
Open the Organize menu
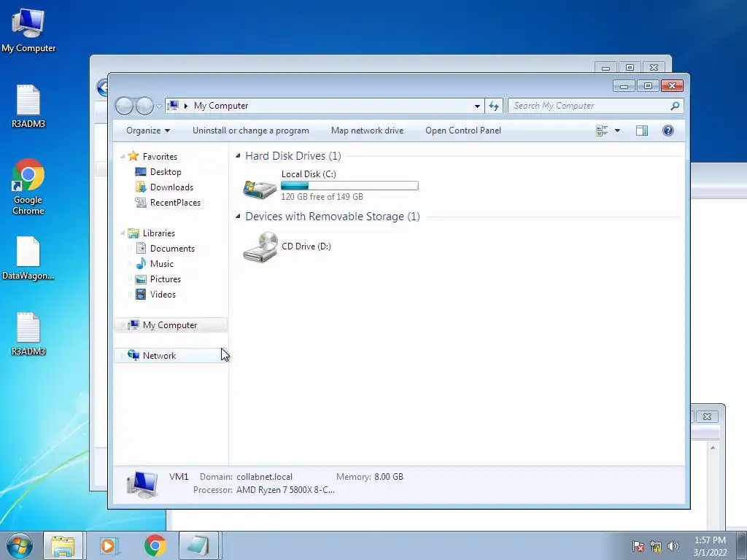point(147,131)
